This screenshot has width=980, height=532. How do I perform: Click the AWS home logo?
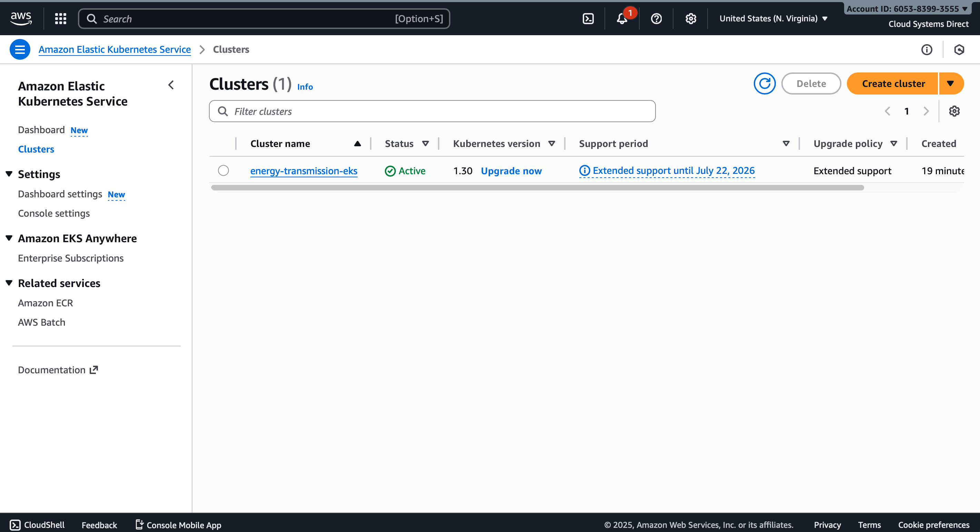pos(21,18)
